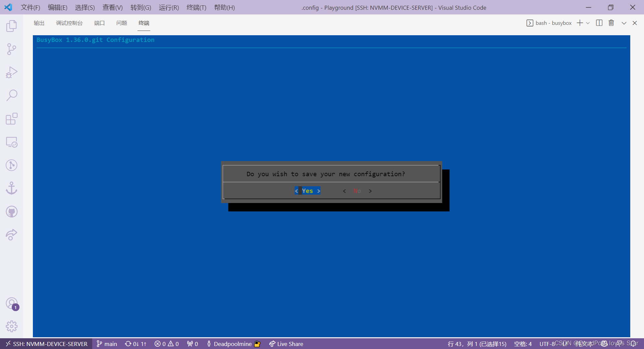Viewport: 644px width, 349px height.
Task: Start Live Share from status bar
Action: (286, 344)
